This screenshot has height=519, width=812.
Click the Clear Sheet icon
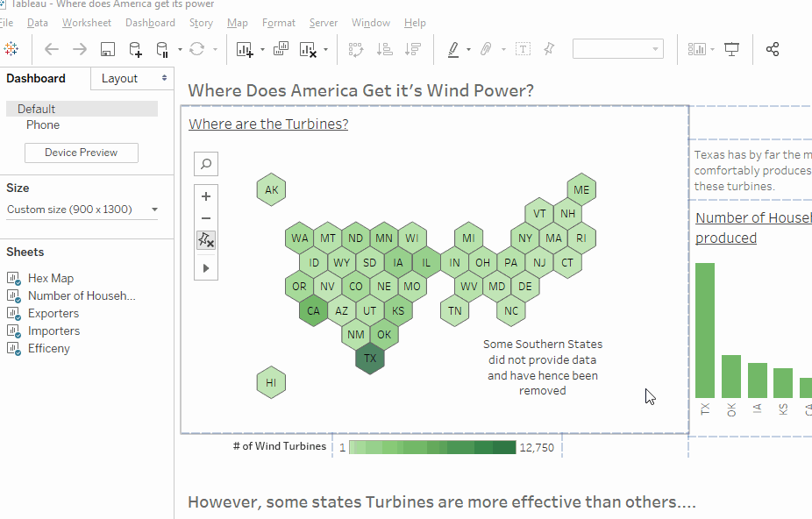pos(309,49)
